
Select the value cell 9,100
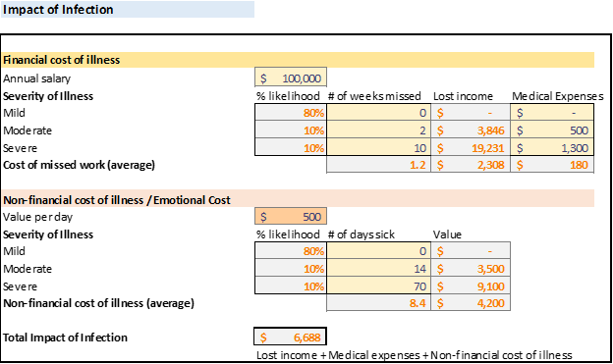click(x=471, y=286)
